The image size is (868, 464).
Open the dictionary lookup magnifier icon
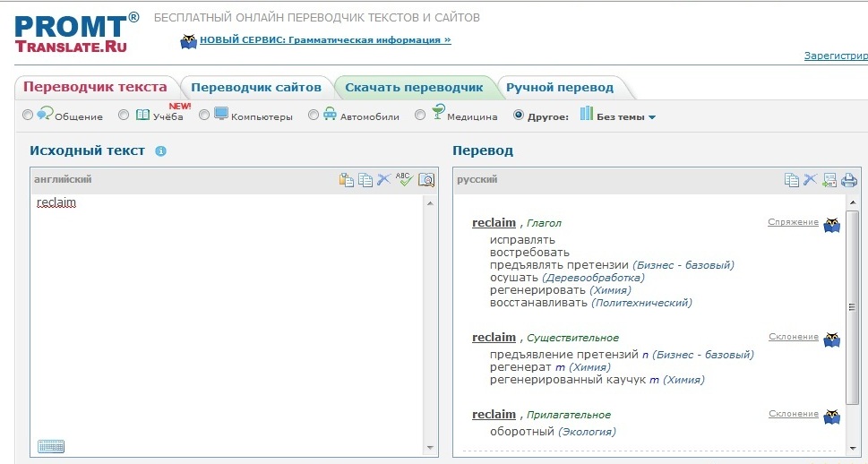(425, 180)
